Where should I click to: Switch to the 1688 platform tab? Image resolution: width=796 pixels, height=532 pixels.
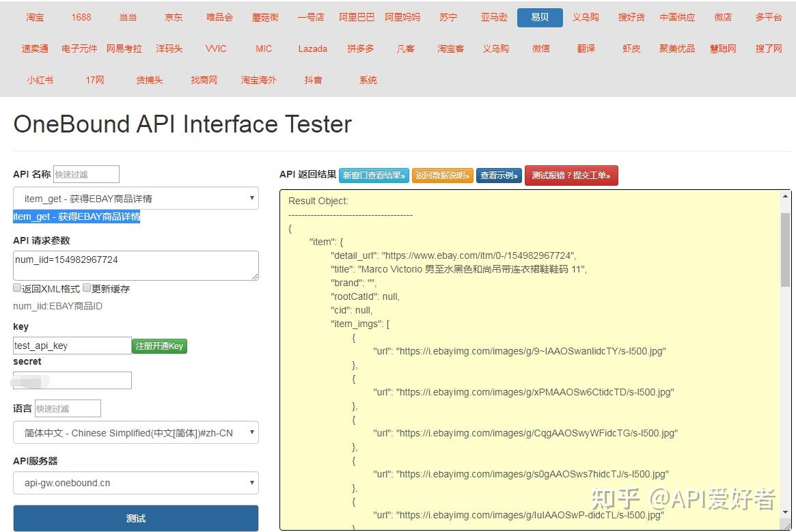click(81, 17)
